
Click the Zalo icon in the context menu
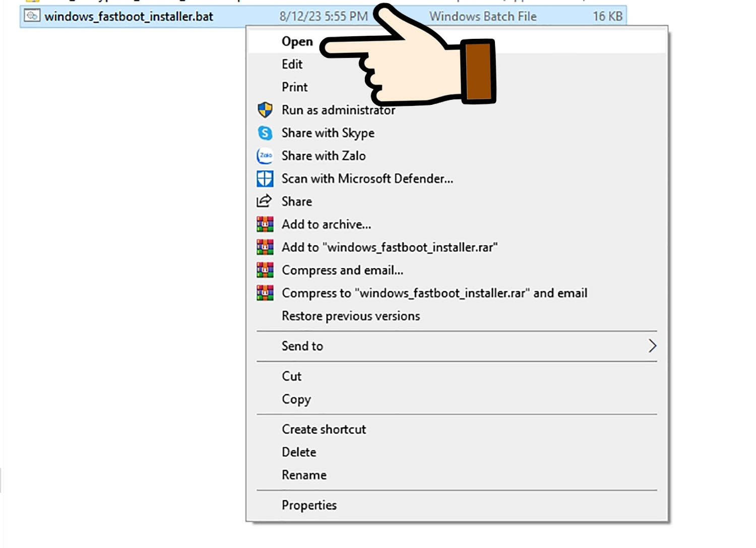[x=265, y=156]
